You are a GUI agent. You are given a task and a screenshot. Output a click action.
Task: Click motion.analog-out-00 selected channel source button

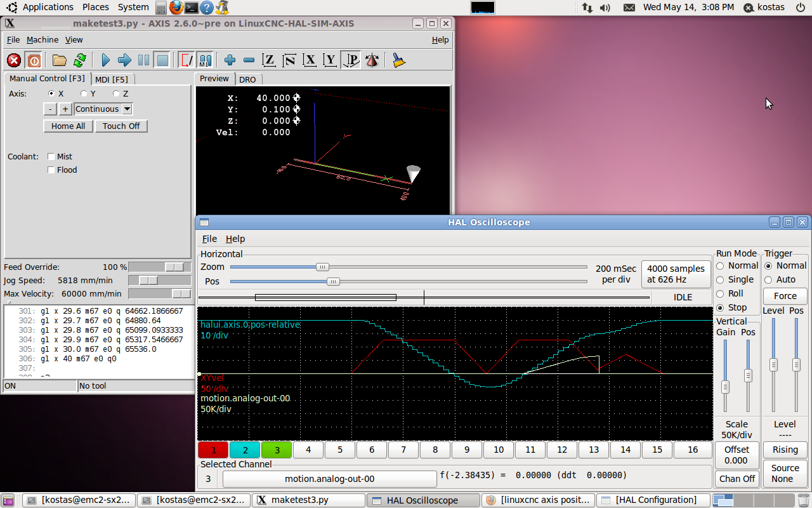tap(329, 479)
